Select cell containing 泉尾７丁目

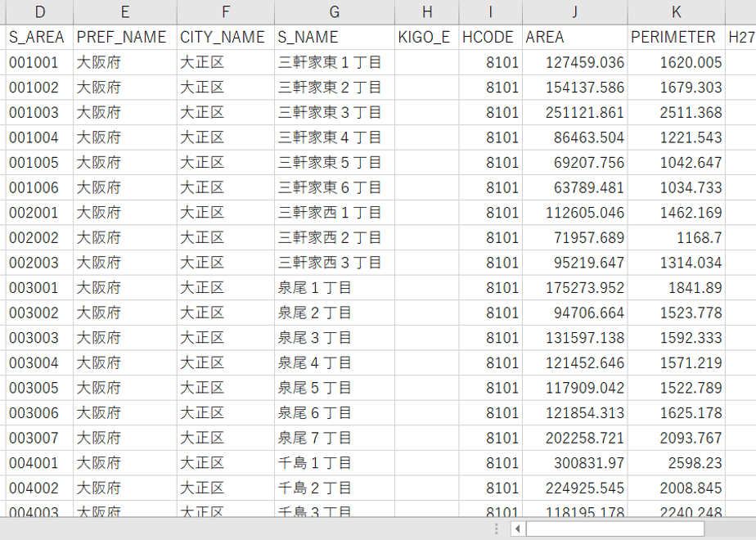335,439
